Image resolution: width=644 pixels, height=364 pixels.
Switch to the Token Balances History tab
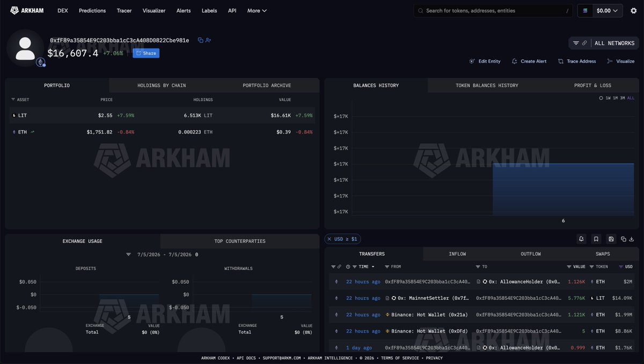pyautogui.click(x=487, y=85)
